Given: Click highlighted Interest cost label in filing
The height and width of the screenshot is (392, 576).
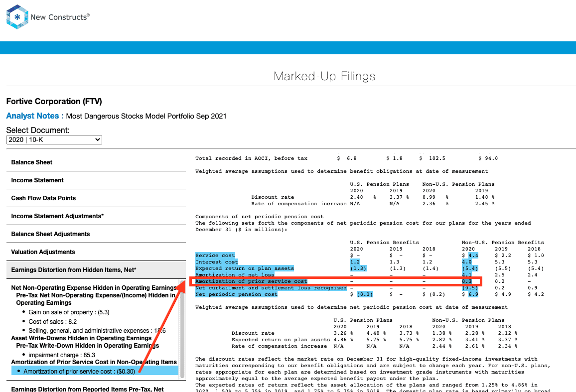Looking at the screenshot, I should tap(217, 262).
